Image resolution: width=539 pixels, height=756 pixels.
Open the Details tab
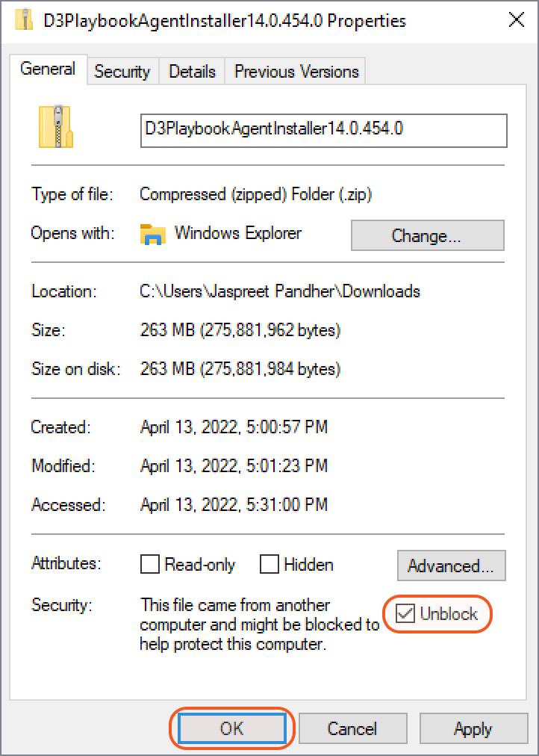(x=192, y=72)
